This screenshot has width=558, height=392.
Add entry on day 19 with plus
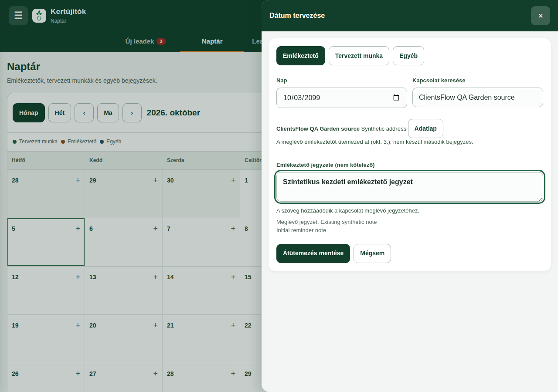click(x=78, y=325)
